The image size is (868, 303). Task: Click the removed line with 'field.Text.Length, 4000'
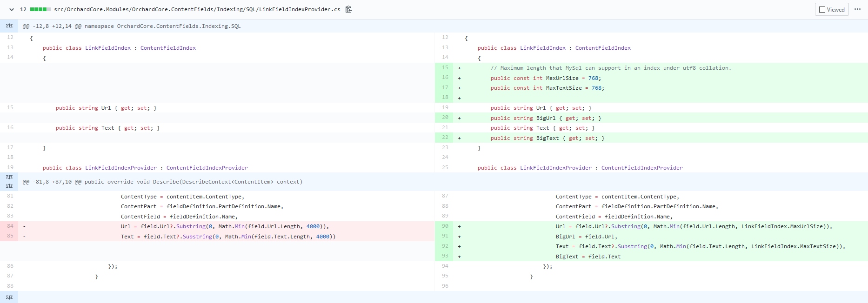point(228,237)
